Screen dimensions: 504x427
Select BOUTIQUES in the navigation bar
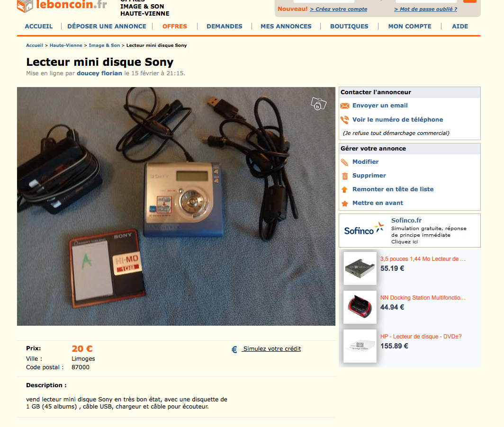pos(349,27)
